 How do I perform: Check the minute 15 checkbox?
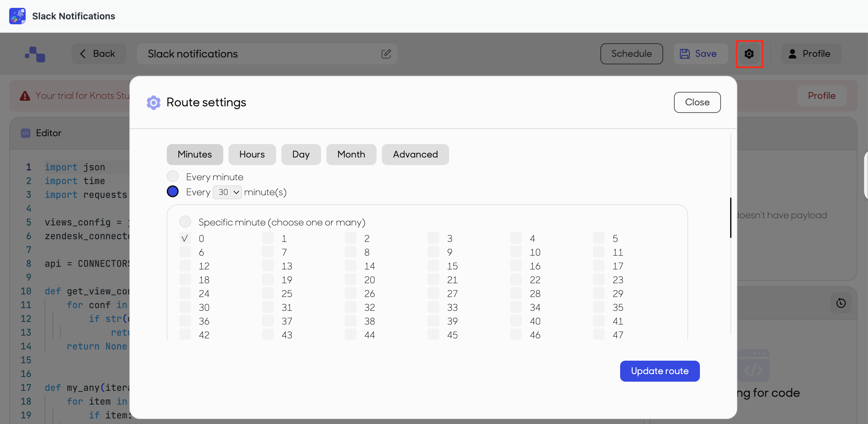433,266
